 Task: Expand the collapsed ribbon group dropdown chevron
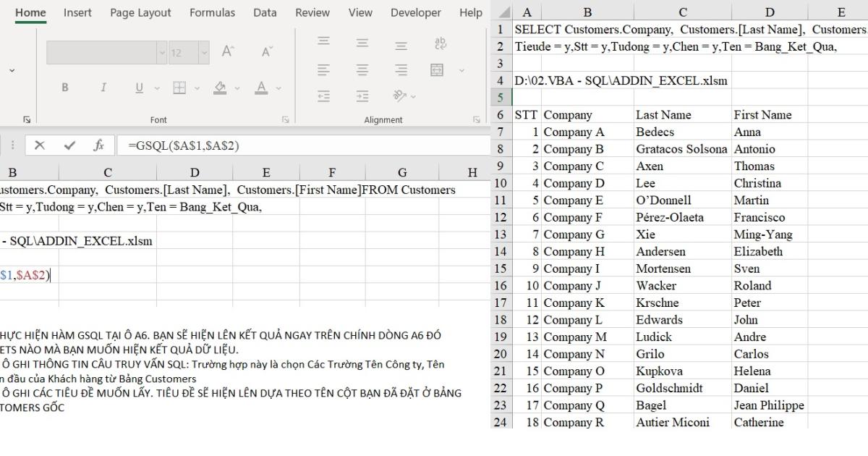click(x=12, y=70)
